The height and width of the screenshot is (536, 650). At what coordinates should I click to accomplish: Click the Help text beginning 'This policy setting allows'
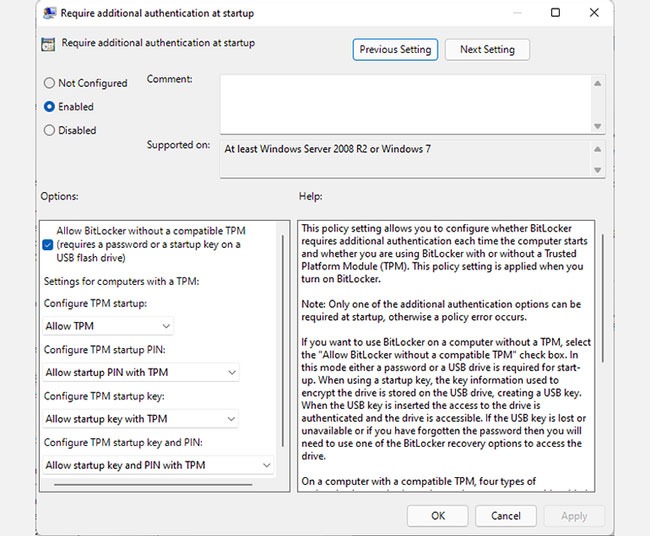(x=444, y=254)
